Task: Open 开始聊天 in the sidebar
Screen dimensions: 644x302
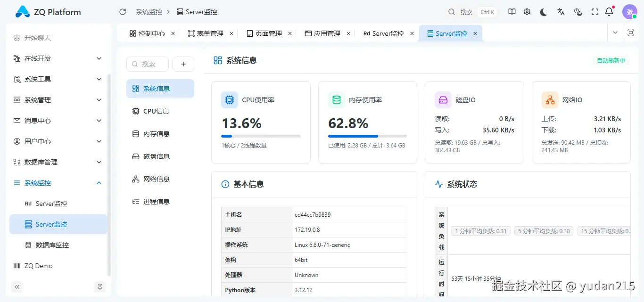Action: click(x=58, y=38)
